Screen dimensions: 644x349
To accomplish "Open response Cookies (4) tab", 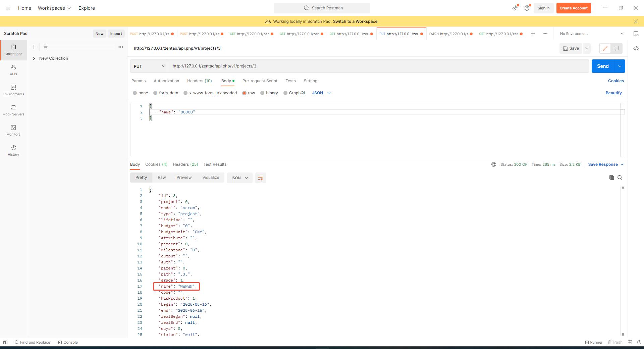I will [156, 164].
